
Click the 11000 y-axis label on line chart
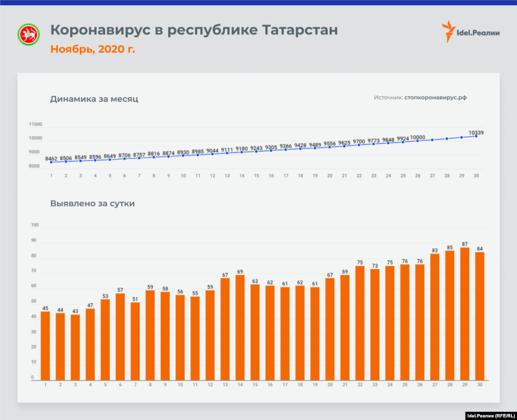pyautogui.click(x=35, y=125)
